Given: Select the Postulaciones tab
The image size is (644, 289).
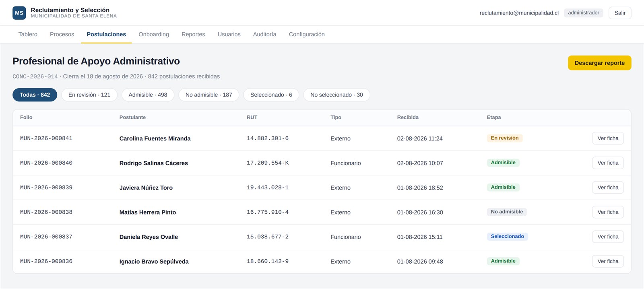Looking at the screenshot, I should click(x=106, y=34).
